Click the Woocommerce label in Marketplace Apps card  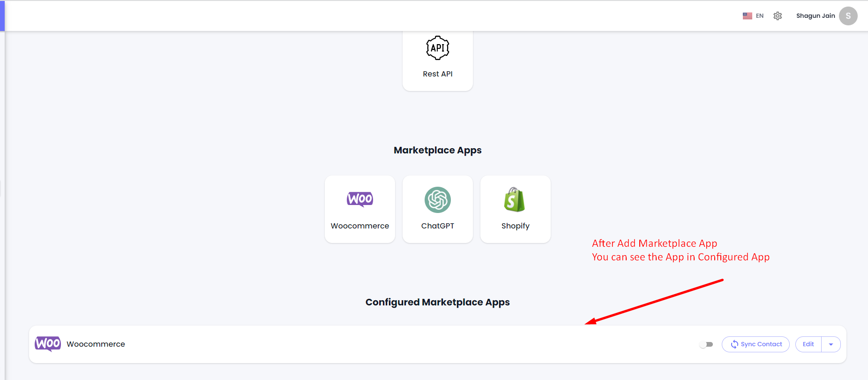click(360, 226)
